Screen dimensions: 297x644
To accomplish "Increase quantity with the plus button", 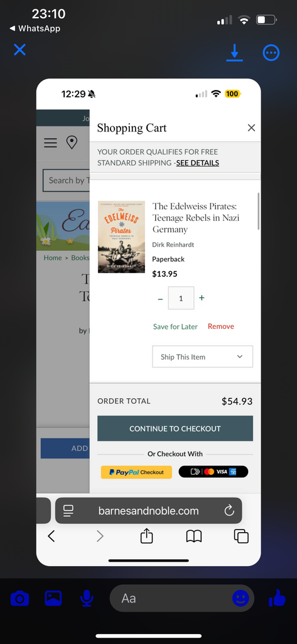I will pos(202,297).
